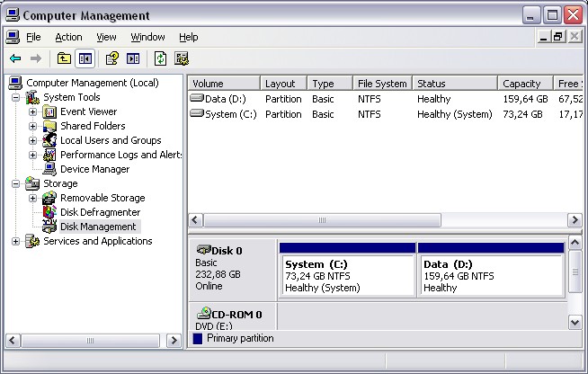Open Device Manager in the tree
The width and height of the screenshot is (588, 374).
pos(94,169)
